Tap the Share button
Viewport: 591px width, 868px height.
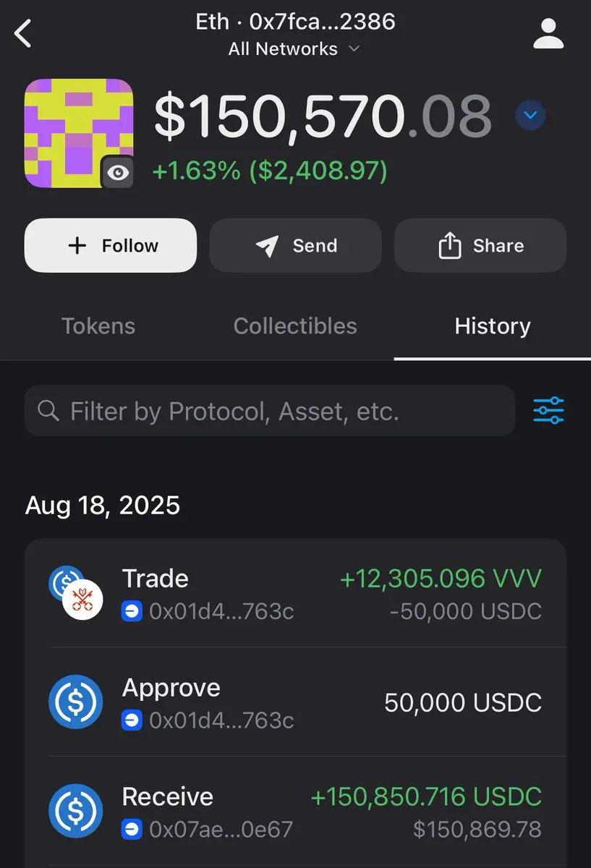(480, 246)
